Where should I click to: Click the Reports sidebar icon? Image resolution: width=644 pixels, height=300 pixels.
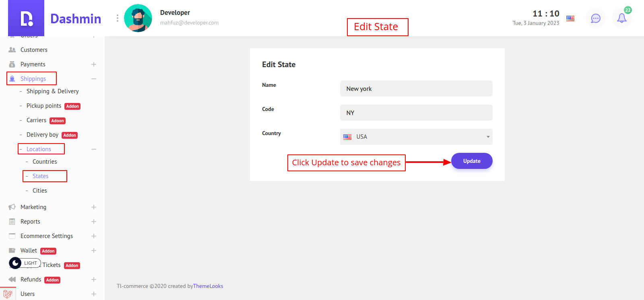coord(12,222)
